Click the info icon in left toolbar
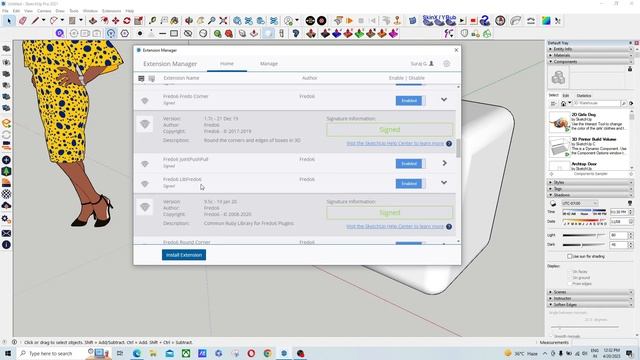Image resolution: width=640 pixels, height=360 pixels. [6, 245]
